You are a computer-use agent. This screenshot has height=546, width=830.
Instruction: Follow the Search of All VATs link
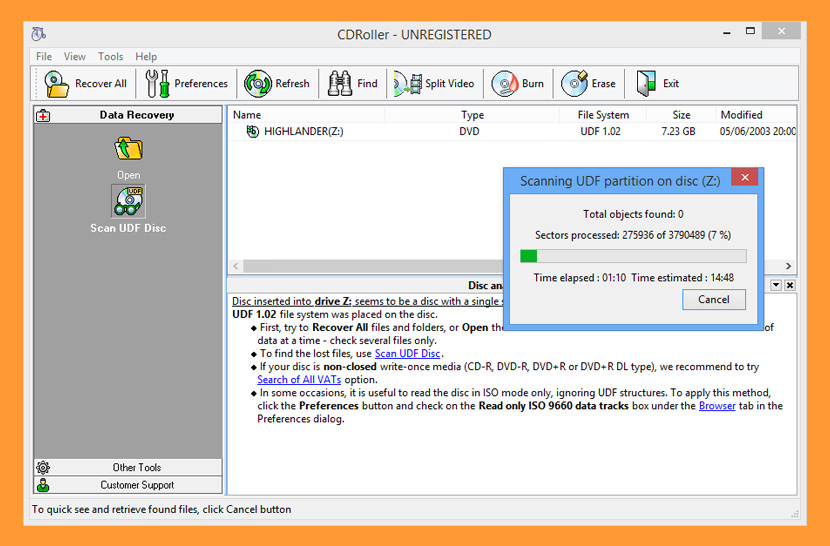(x=299, y=379)
